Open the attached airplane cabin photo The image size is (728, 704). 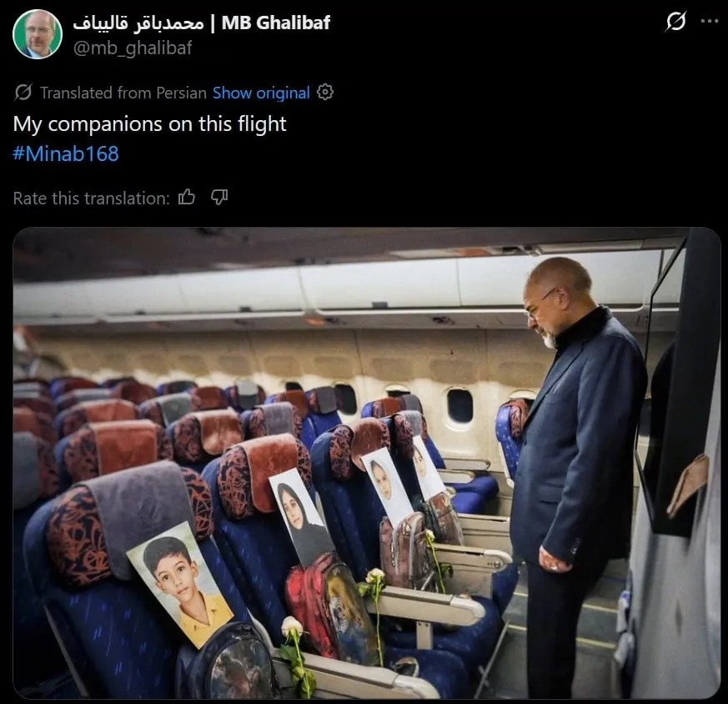coord(367,463)
